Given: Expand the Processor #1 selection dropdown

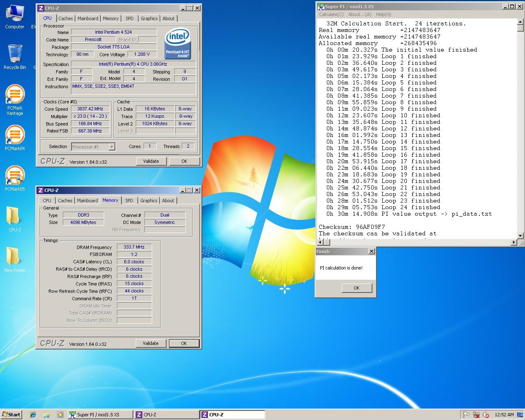Looking at the screenshot, I should point(112,147).
